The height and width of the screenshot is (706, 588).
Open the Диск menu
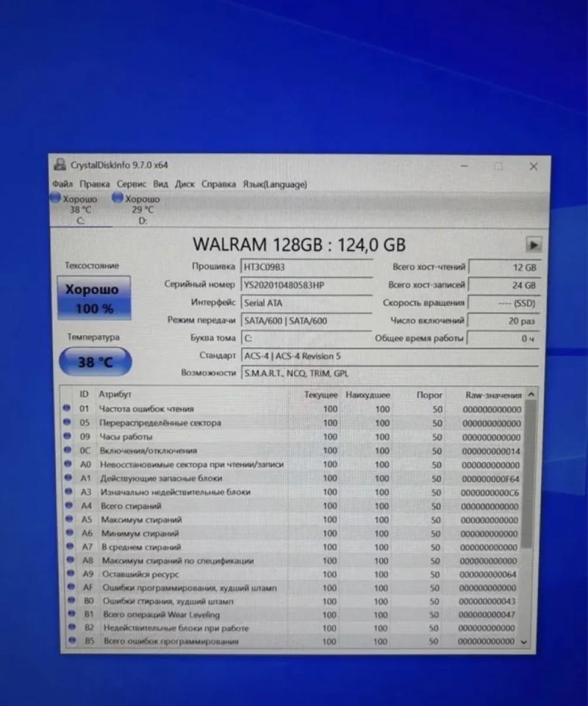tap(185, 184)
